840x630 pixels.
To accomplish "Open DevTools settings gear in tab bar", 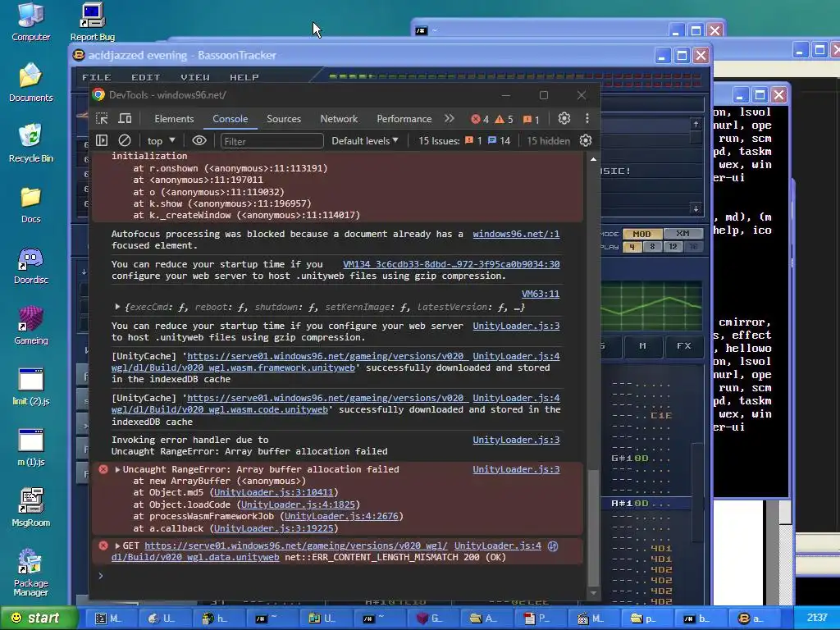I will tap(564, 118).
